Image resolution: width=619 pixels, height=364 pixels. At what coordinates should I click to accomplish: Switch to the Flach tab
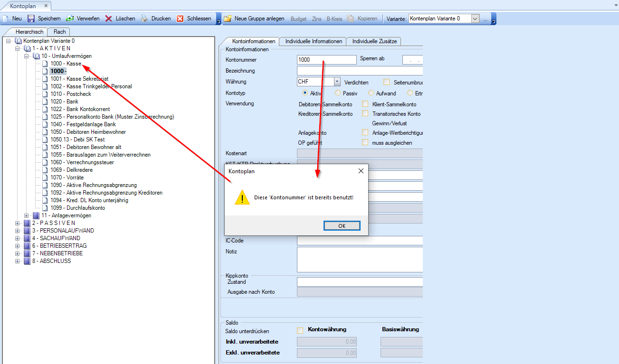(x=59, y=32)
